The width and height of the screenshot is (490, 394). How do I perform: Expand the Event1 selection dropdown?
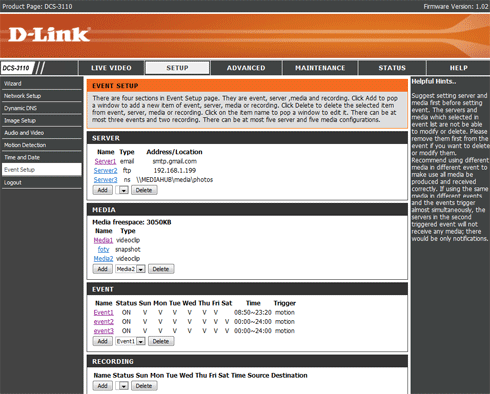point(130,341)
